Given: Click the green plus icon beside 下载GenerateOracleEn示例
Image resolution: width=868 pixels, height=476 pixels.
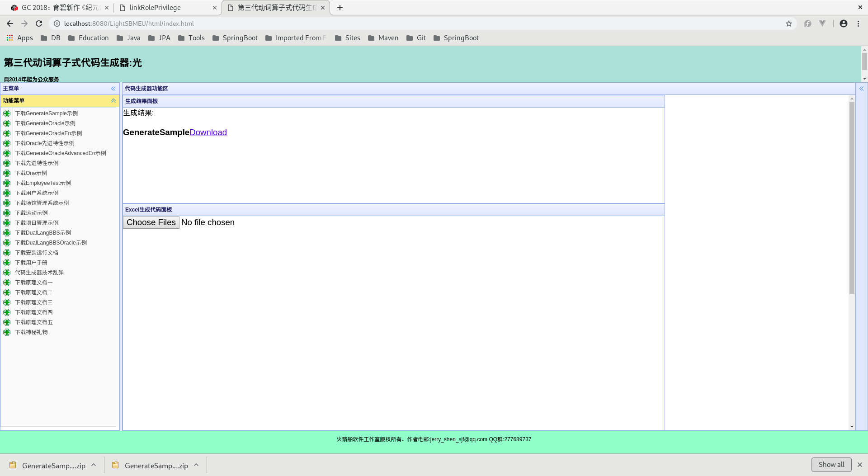Looking at the screenshot, I should point(7,133).
